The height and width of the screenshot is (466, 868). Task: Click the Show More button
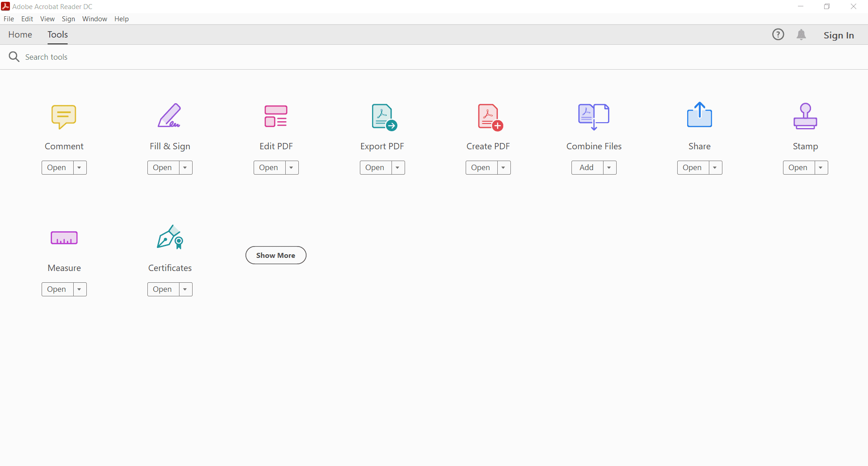pyautogui.click(x=276, y=255)
